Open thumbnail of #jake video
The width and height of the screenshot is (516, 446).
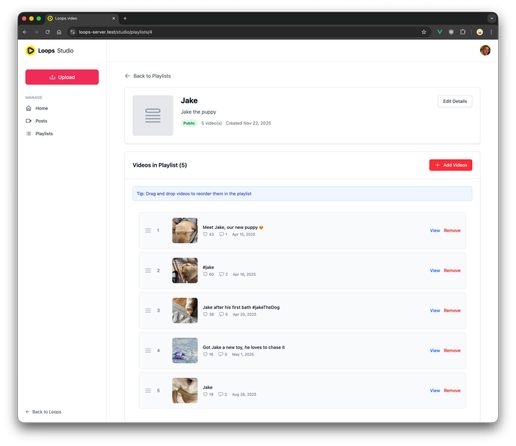(185, 271)
